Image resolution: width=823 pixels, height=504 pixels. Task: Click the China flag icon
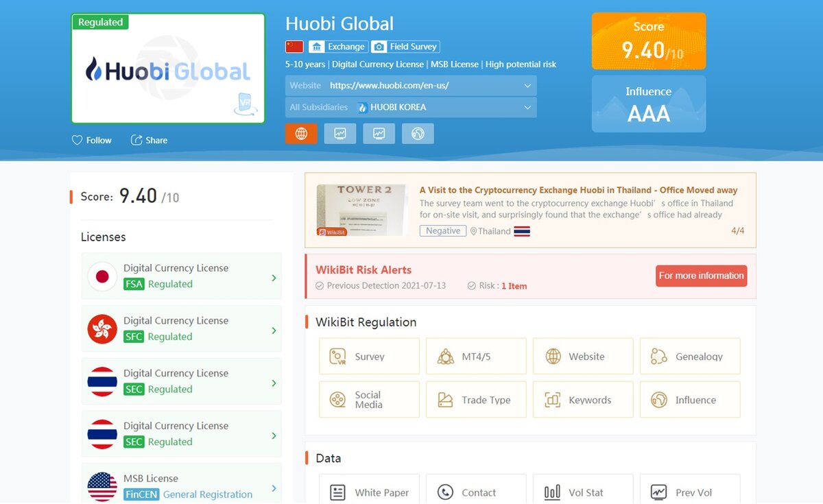coord(294,47)
